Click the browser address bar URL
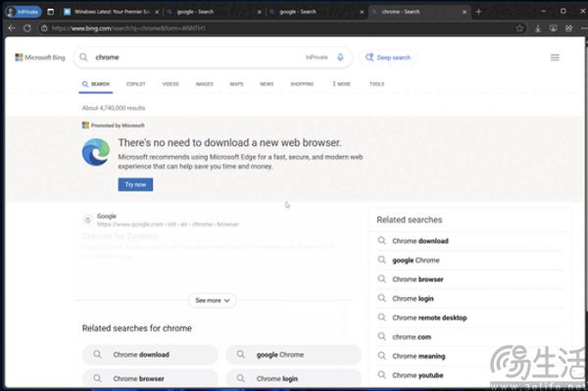This screenshot has width=588, height=391. (128, 28)
